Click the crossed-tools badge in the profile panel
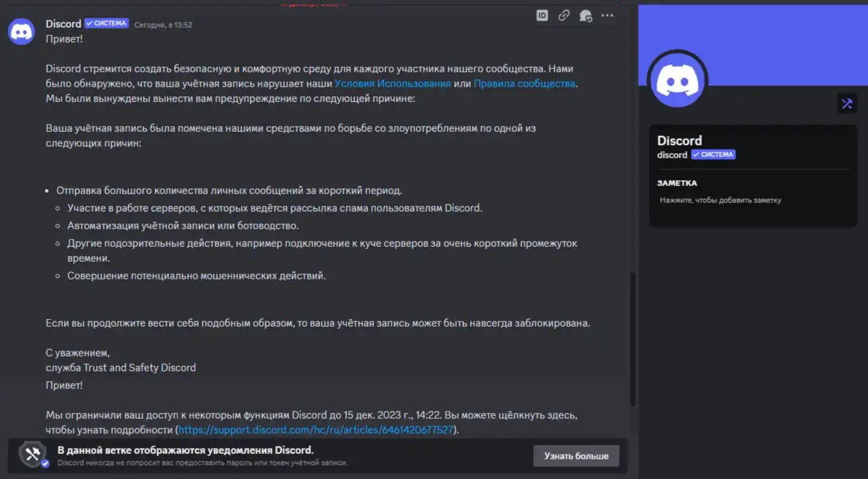This screenshot has width=868, height=479. click(x=846, y=104)
